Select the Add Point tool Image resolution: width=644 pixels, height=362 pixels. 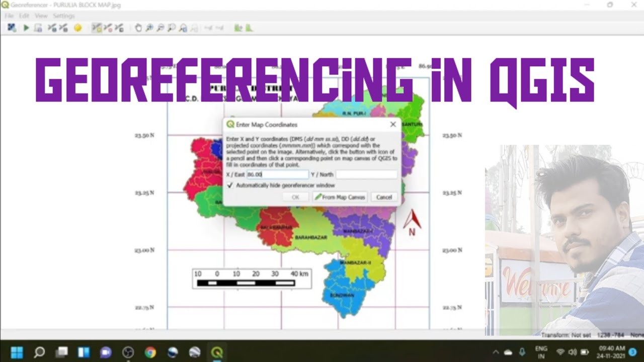(x=96, y=28)
